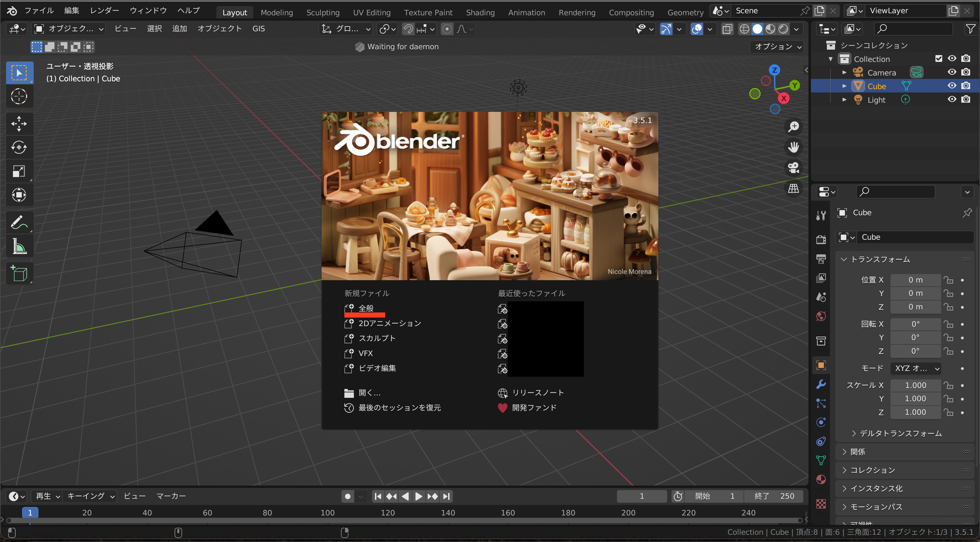Switch to the Sculpting workspace tab
980x542 pixels.
323,12
